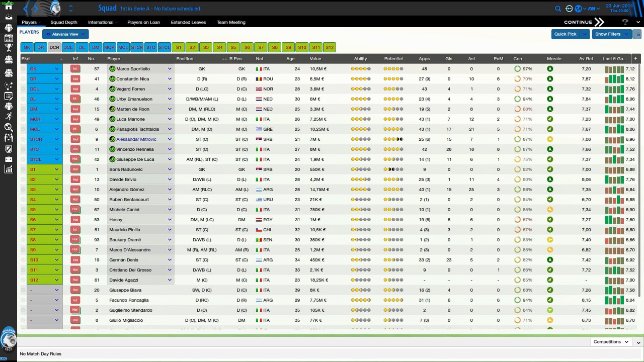Expand the Quick Pick dropdown arrow
644x362 pixels.
585,34
